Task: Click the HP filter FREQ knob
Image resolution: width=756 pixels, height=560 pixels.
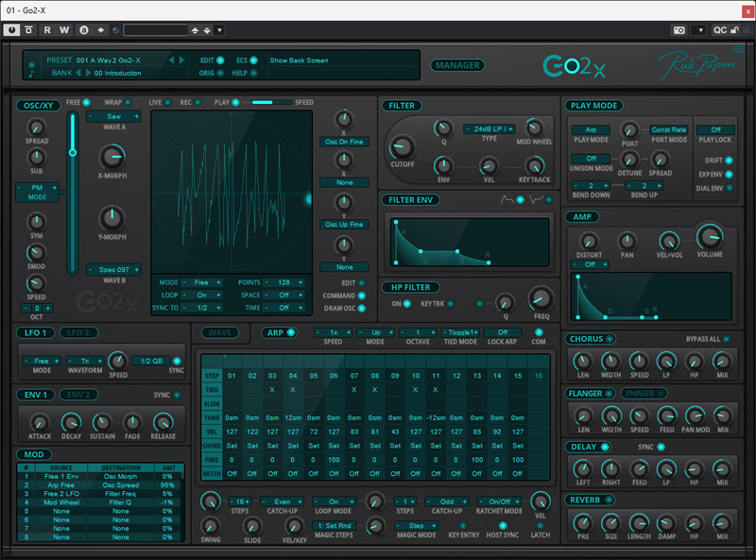Action: click(541, 297)
